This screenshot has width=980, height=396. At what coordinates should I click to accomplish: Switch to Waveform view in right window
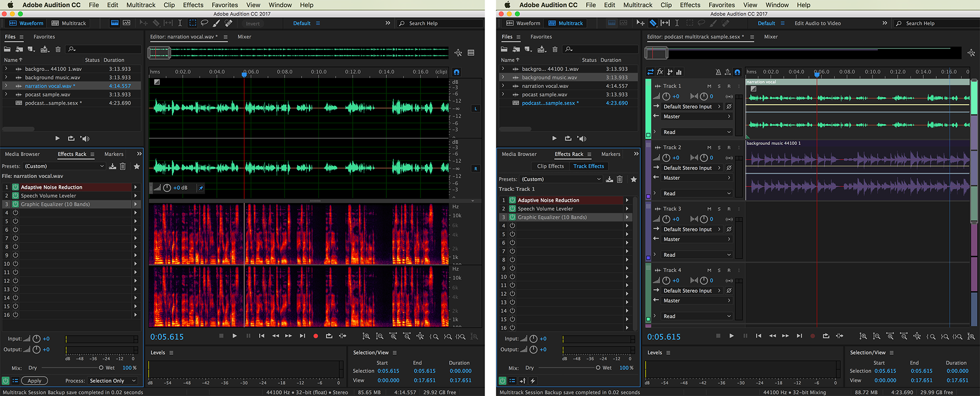523,23
